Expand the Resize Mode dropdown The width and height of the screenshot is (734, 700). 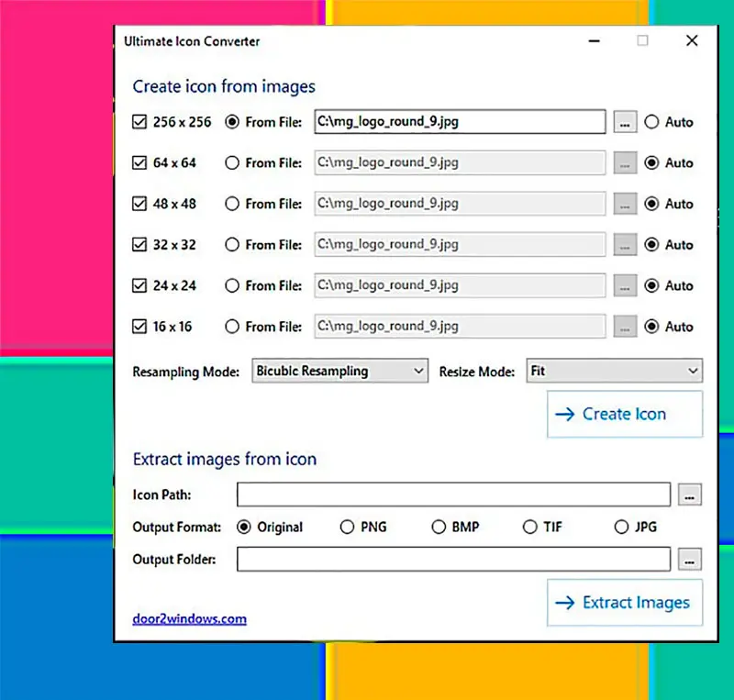[614, 372]
